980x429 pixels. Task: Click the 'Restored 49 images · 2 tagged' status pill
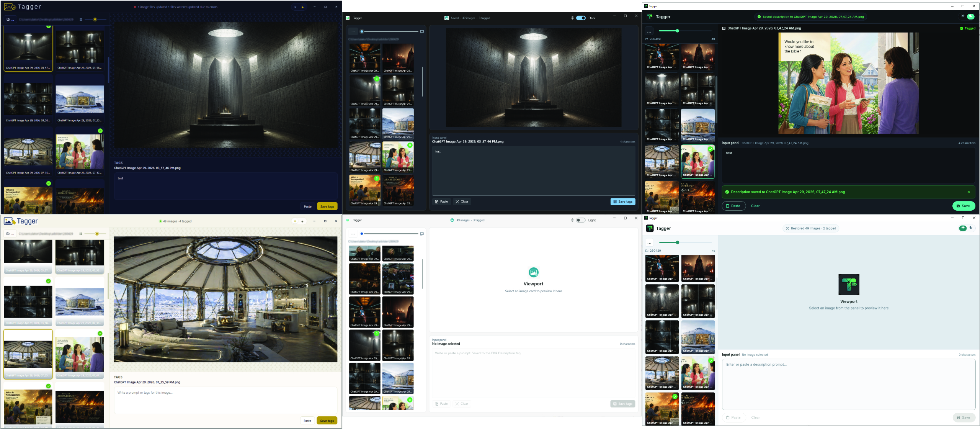tap(810, 228)
